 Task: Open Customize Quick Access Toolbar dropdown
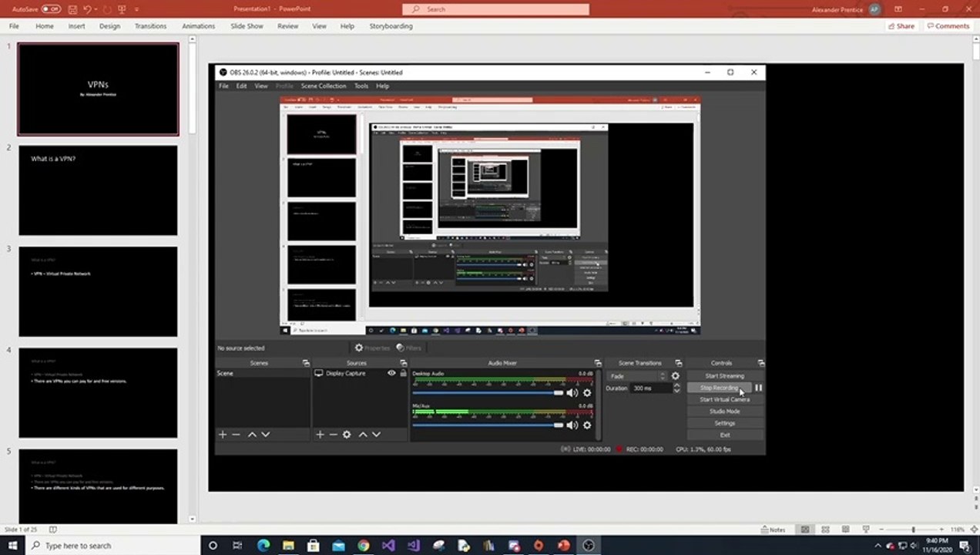[x=137, y=9]
